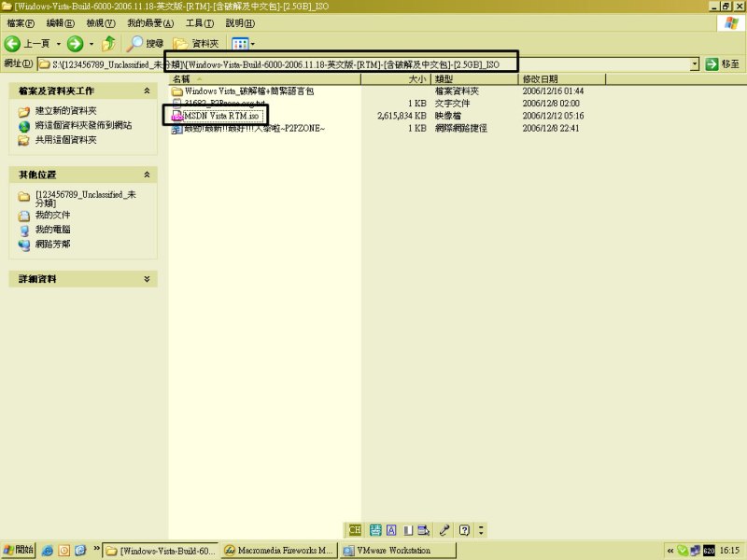Open the 我的最愛(A) menu
This screenshot has width=747, height=560.
click(150, 22)
